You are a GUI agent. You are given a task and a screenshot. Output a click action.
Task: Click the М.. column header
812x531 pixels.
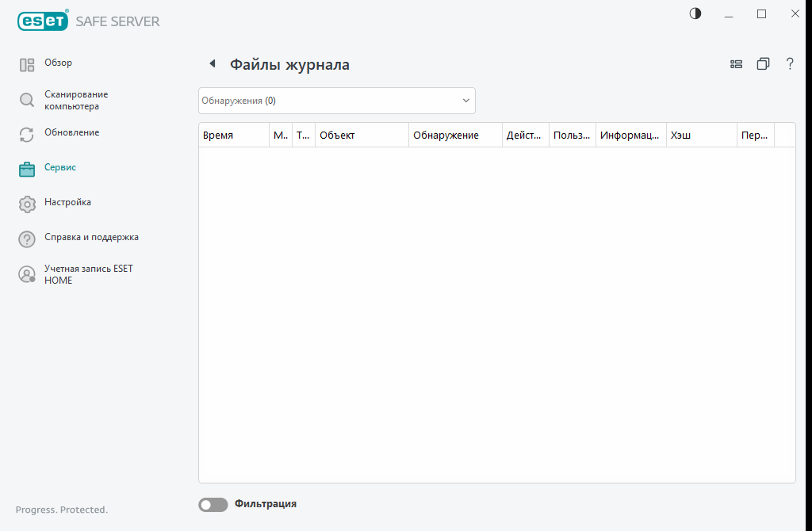[x=281, y=135]
